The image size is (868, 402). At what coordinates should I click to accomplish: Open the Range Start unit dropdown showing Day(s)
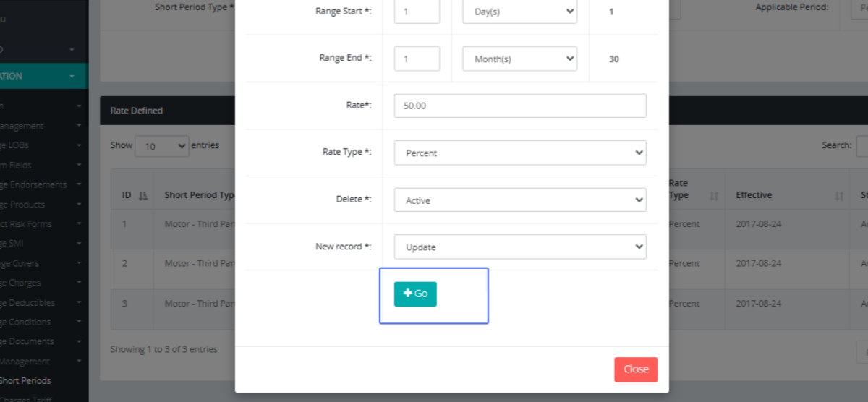(x=519, y=12)
